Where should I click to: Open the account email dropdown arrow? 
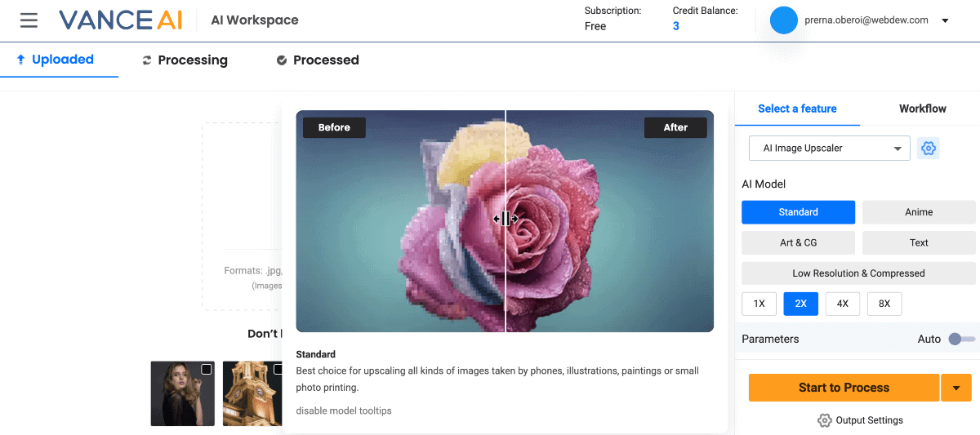point(945,21)
